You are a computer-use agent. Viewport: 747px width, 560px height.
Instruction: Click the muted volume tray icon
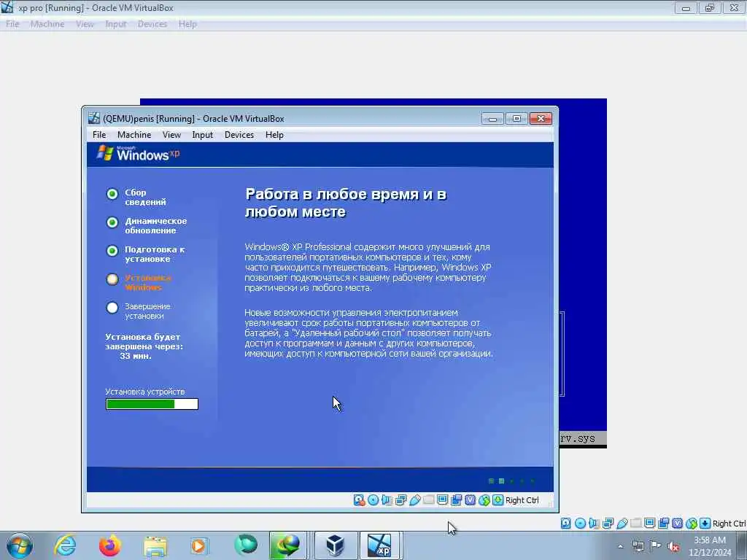[673, 547]
